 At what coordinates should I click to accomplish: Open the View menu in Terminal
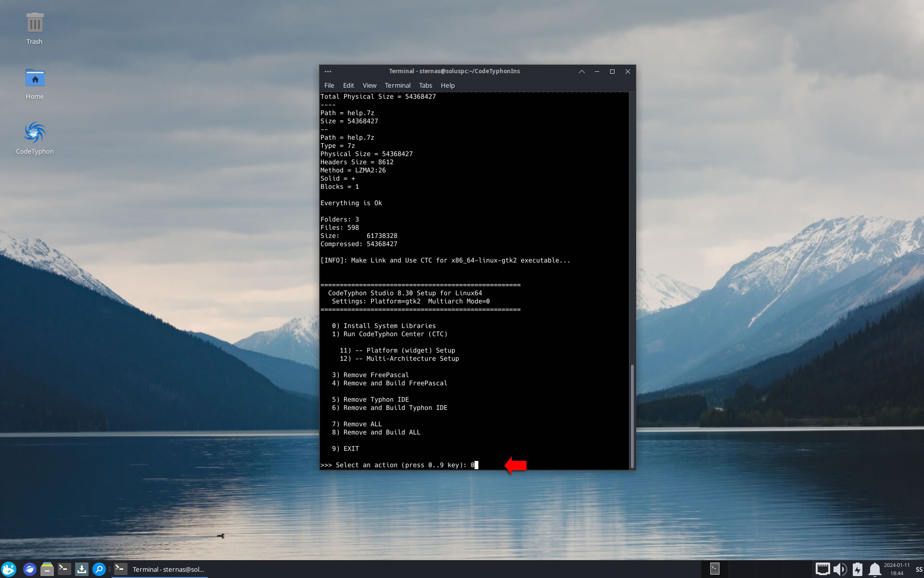(x=370, y=85)
